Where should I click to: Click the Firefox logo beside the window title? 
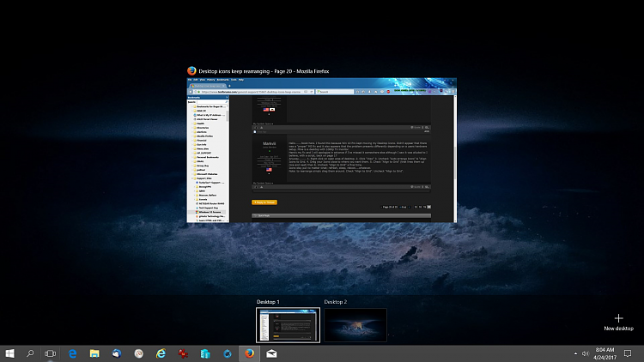pyautogui.click(x=191, y=70)
